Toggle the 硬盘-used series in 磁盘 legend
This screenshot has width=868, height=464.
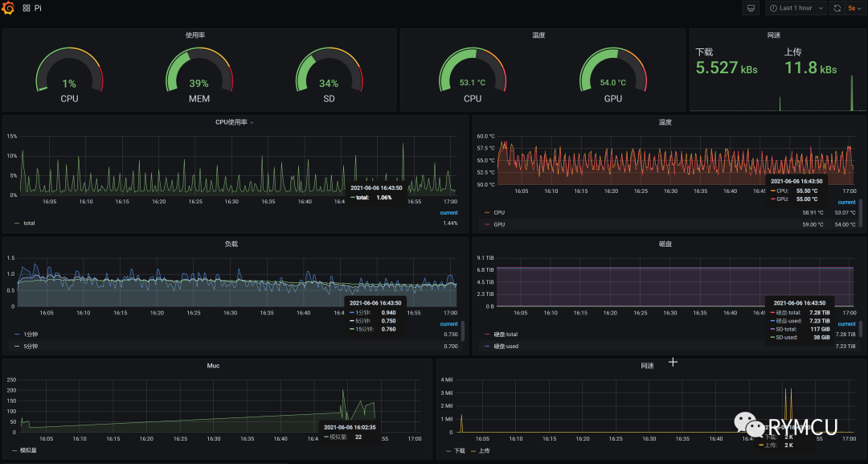tap(506, 346)
